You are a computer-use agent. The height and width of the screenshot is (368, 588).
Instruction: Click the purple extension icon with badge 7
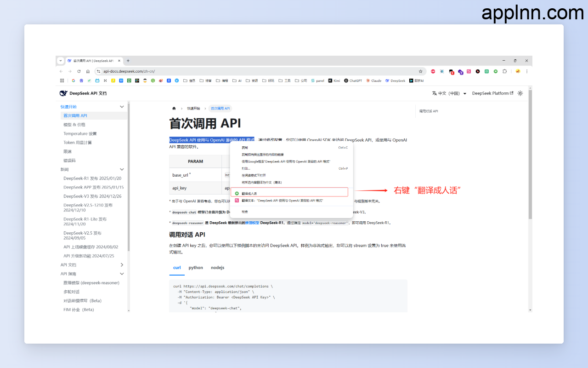[x=460, y=72]
